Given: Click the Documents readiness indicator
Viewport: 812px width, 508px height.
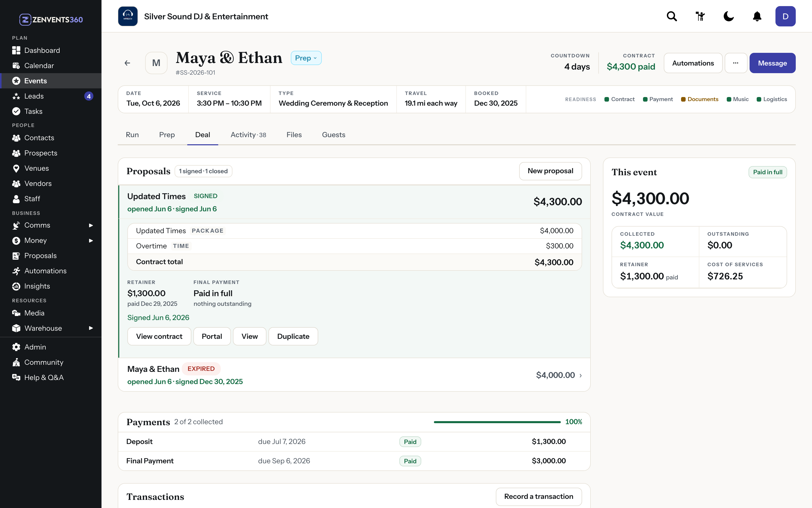Looking at the screenshot, I should point(700,99).
